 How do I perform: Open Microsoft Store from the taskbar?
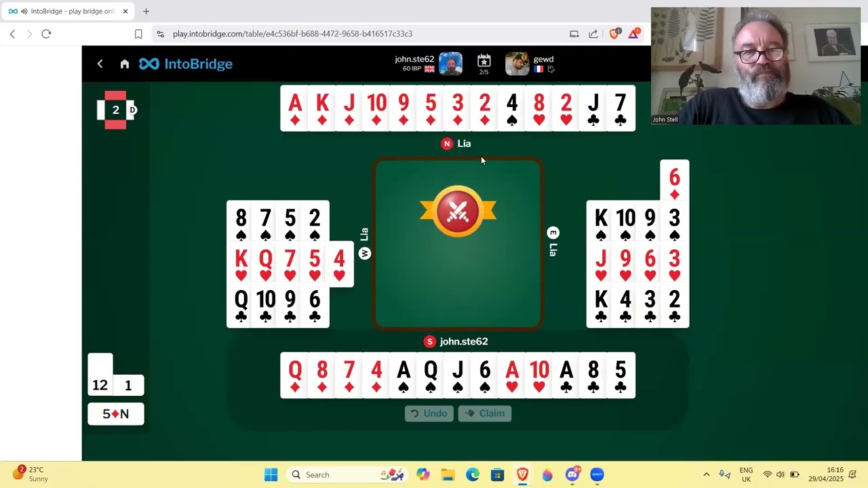[498, 474]
